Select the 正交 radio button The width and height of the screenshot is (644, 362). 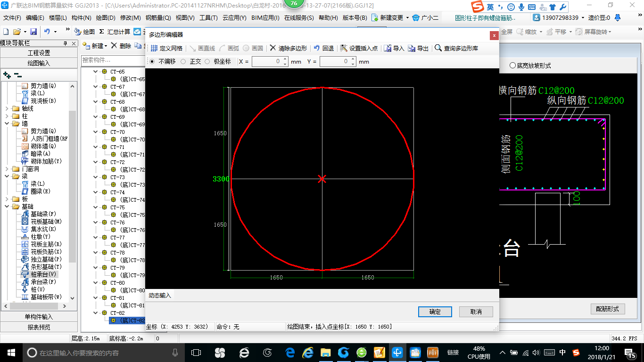click(183, 62)
